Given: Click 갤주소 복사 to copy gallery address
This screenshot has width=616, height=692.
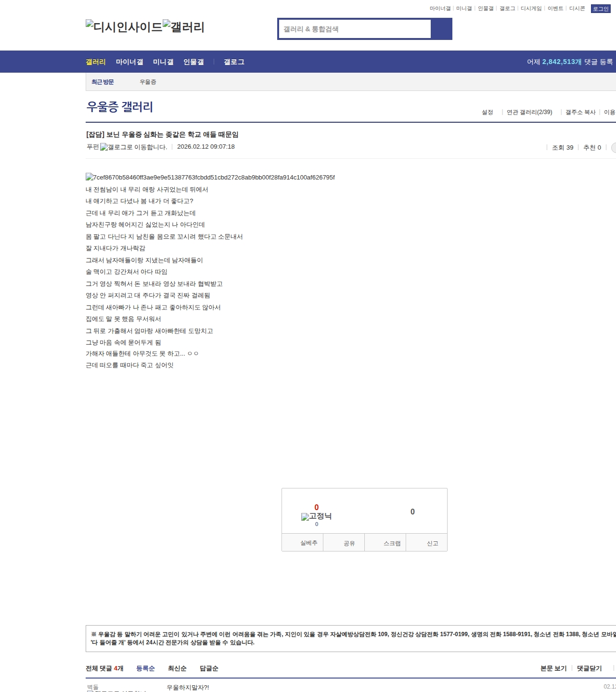Looking at the screenshot, I should pos(580,112).
